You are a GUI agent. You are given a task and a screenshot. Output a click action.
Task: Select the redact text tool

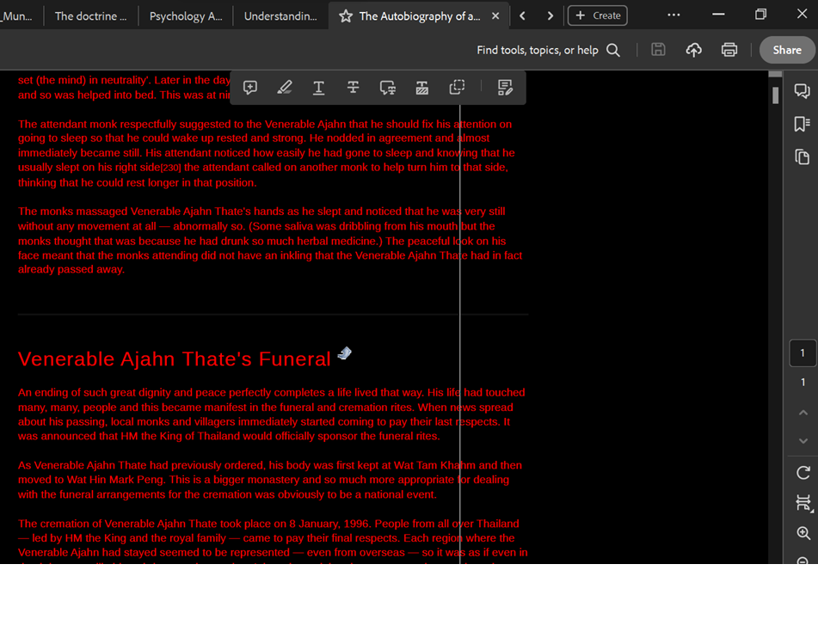[422, 88]
